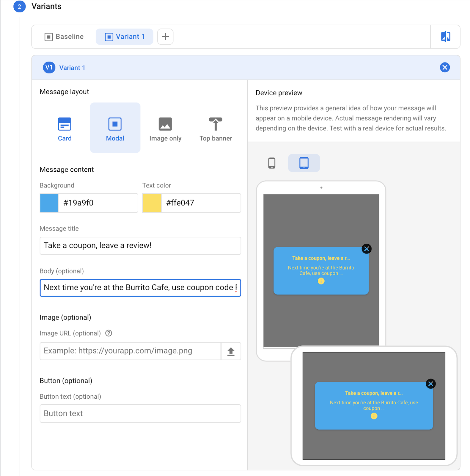Click the compare variants icon

tap(445, 37)
